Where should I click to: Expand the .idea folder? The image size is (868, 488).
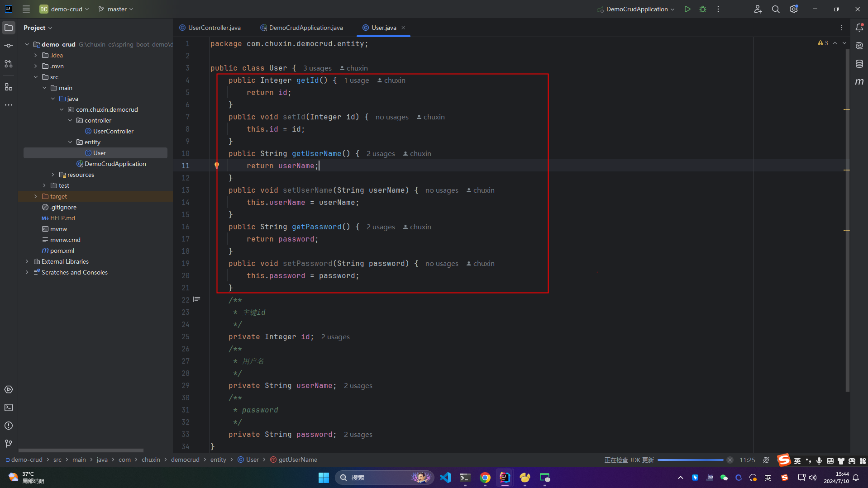pyautogui.click(x=36, y=55)
